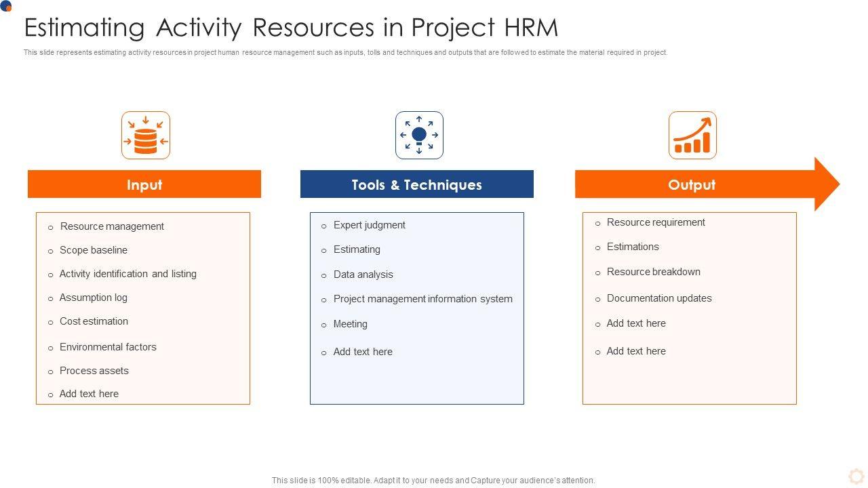This screenshot has height=488, width=868.
Task: Click the slide description subtitle text
Action: [x=346, y=53]
